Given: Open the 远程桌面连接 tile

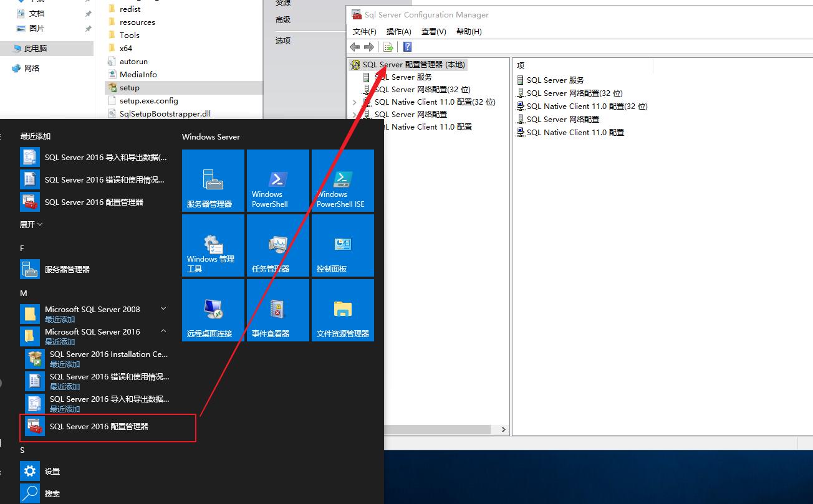Looking at the screenshot, I should 213,310.
